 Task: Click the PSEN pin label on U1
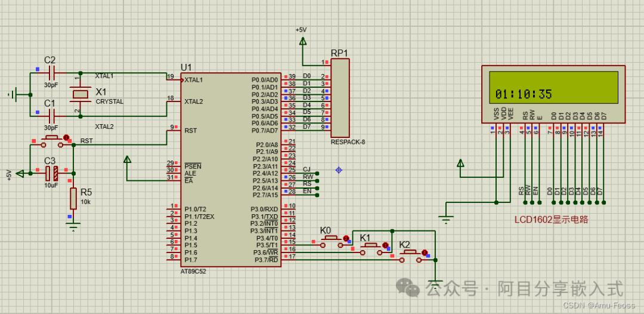pyautogui.click(x=193, y=167)
